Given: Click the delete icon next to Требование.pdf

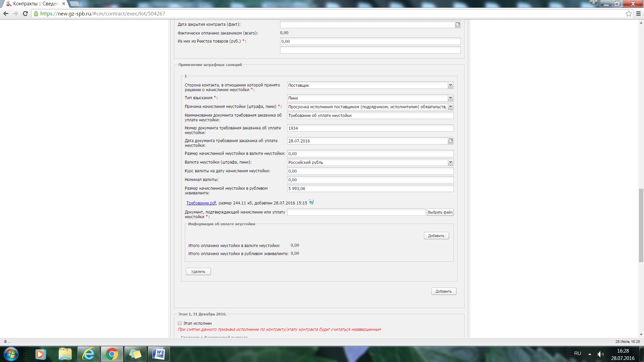Looking at the screenshot, I should click(311, 202).
